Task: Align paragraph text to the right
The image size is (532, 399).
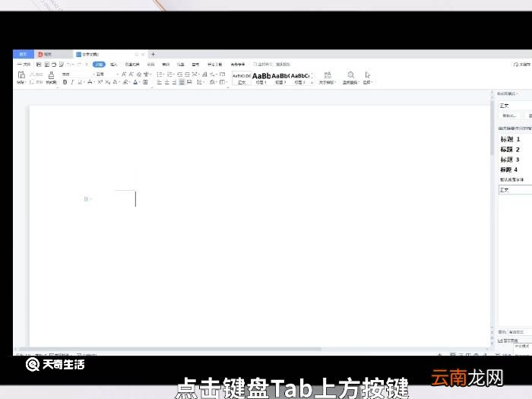Action: pos(174,82)
